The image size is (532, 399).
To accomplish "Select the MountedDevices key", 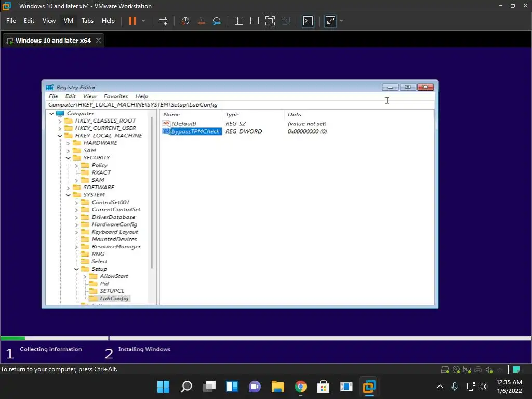I will 114,239.
